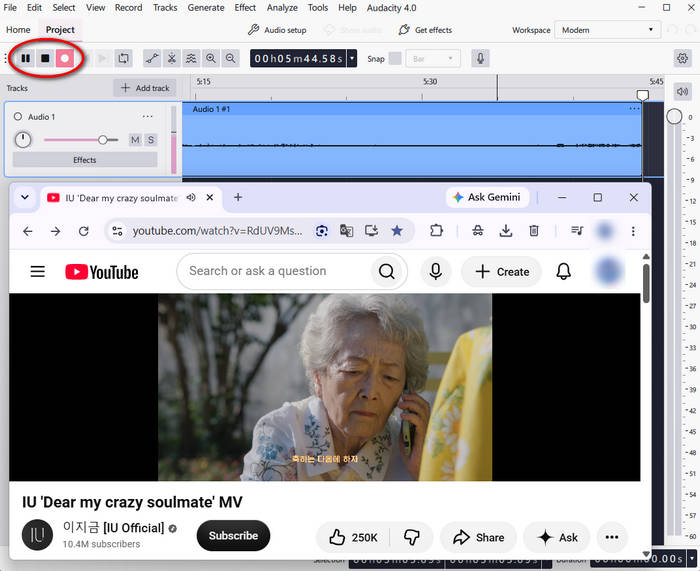Viewport: 700px width, 571px height.
Task: Open the site information icon in address bar
Action: click(117, 231)
